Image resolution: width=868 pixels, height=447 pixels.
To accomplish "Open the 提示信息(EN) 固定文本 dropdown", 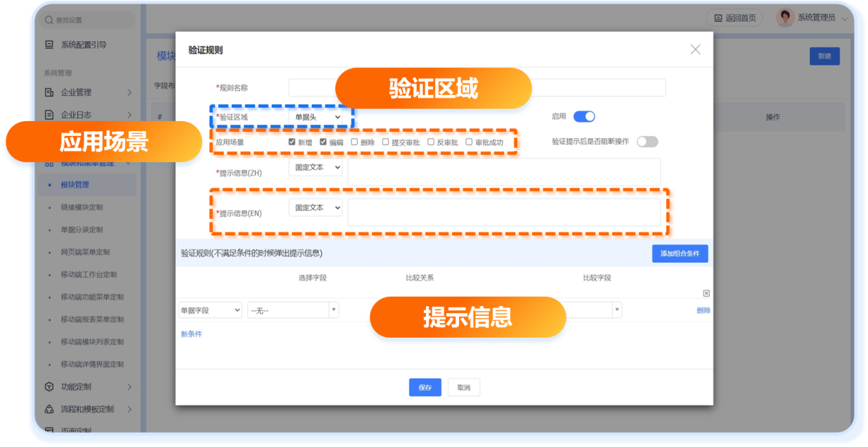I will tap(315, 208).
